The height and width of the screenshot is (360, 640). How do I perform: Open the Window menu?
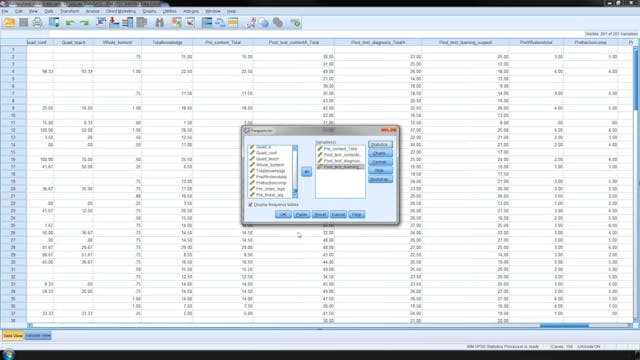coord(213,11)
